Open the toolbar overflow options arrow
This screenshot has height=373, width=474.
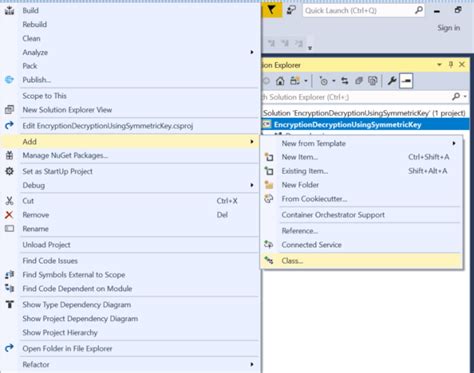point(310,48)
